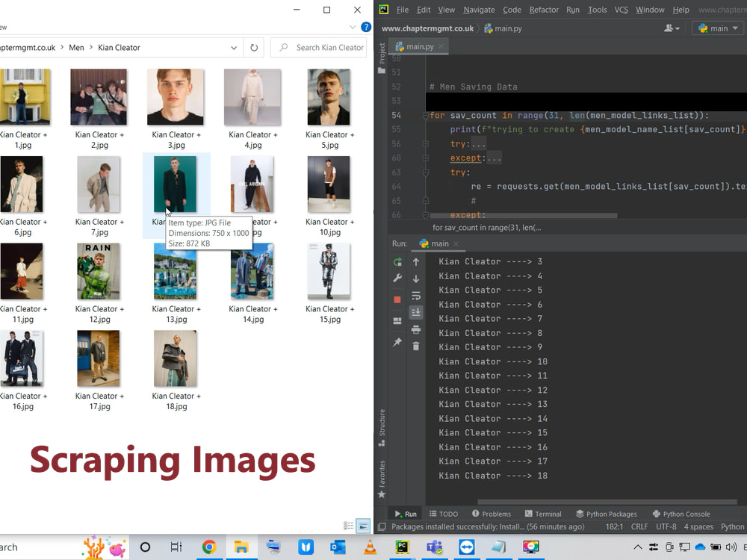Open the Tools menu in PyCharm

tap(598, 10)
